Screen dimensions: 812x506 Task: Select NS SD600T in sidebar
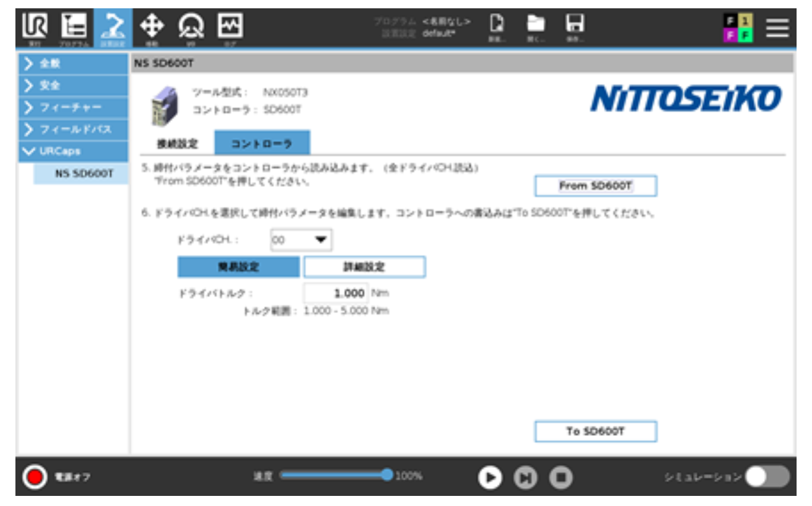click(x=81, y=174)
